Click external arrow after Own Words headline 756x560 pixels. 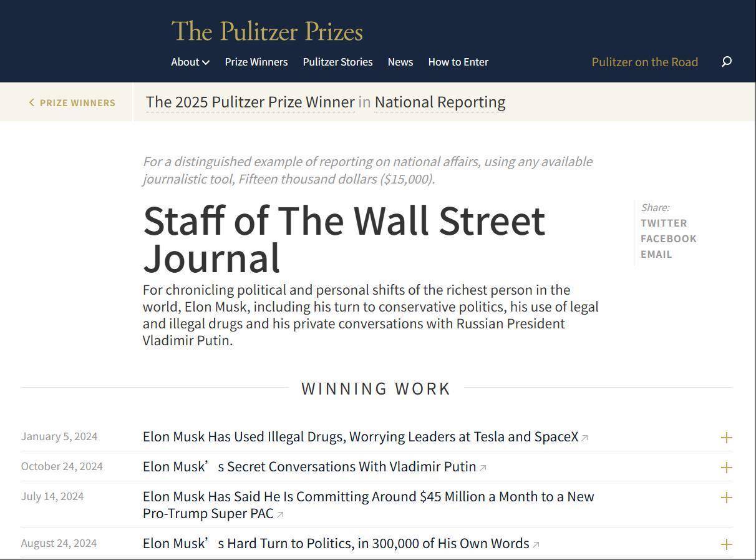(x=536, y=545)
